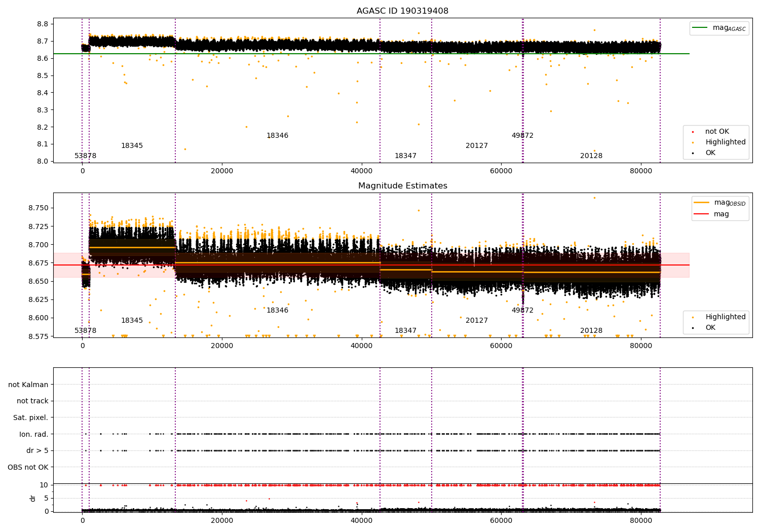
Task: Click the 8.0 tick on top y-axis
Action: pos(43,162)
